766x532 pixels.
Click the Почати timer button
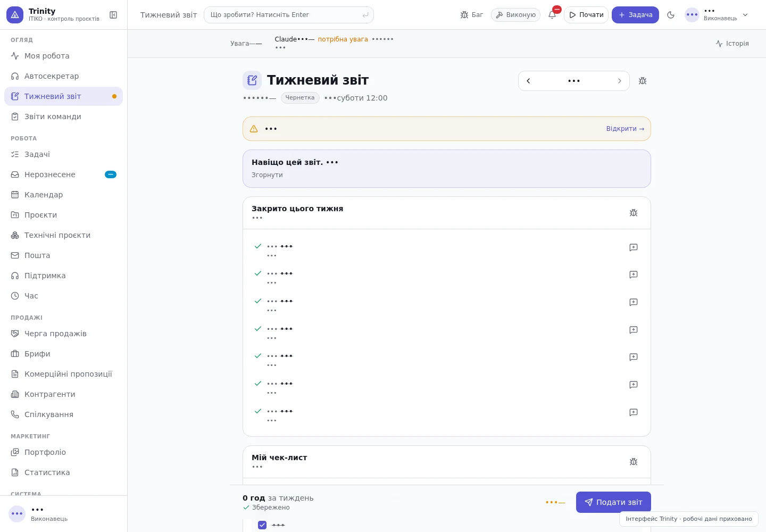point(586,15)
